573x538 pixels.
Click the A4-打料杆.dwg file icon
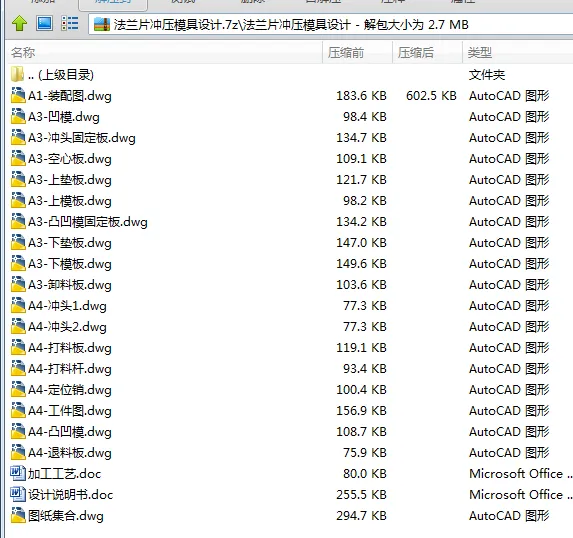[18, 368]
